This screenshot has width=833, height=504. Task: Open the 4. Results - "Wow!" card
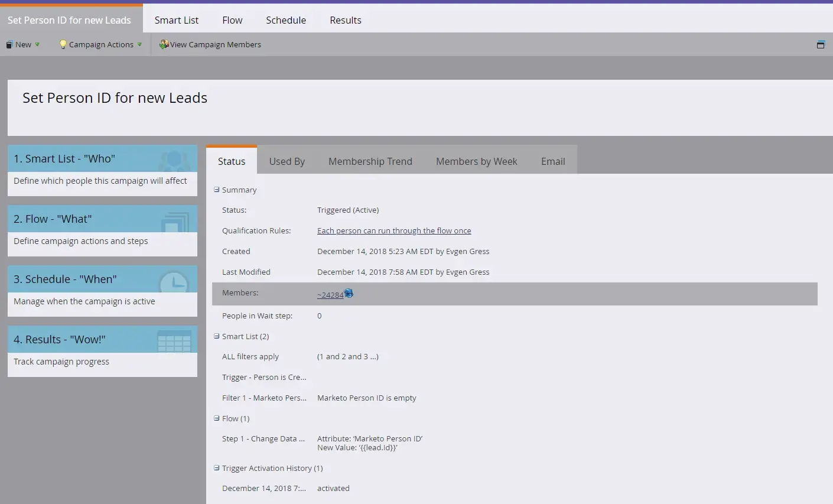point(102,351)
